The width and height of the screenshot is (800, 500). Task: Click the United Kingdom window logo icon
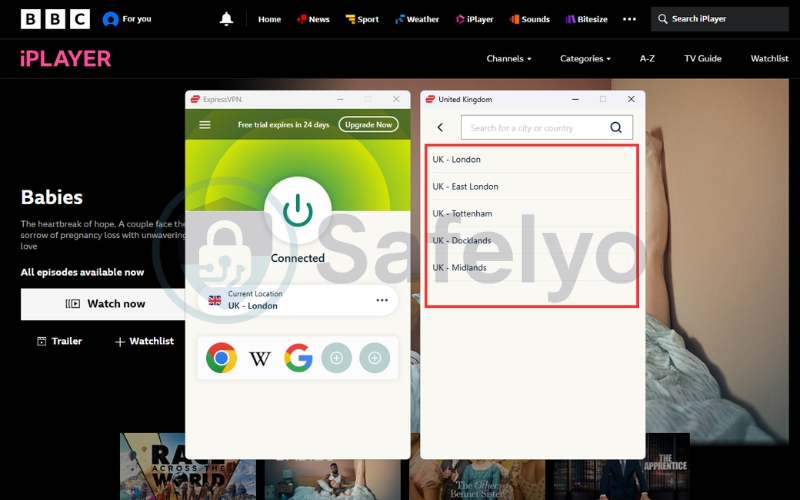(430, 99)
